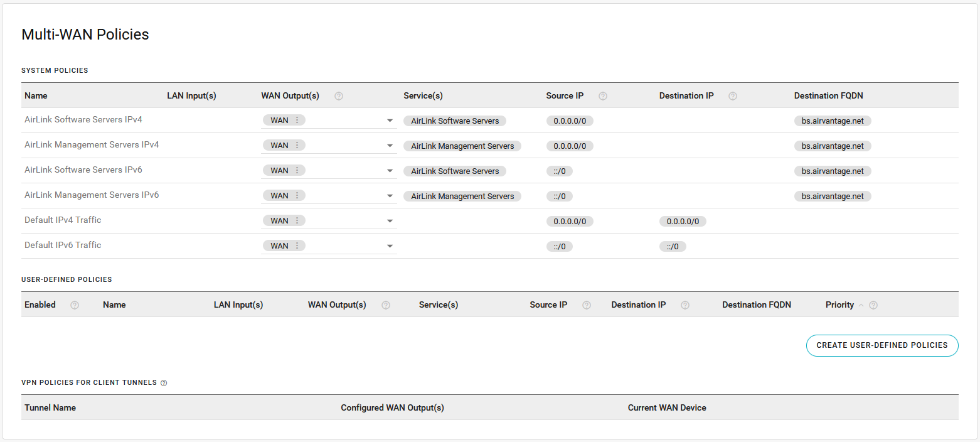Click bs.airvantage.net chip in first system policy row
Screen dimensions: 980x442
point(832,121)
